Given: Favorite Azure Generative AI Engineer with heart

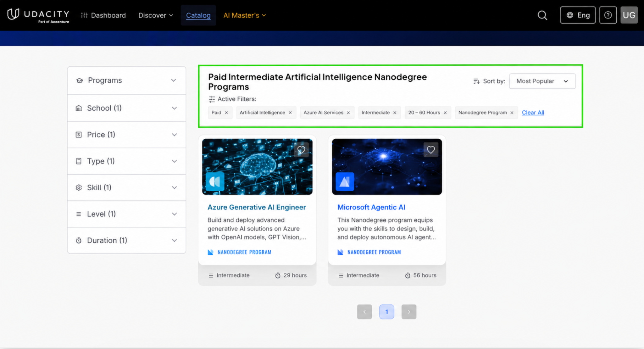Looking at the screenshot, I should tap(301, 150).
